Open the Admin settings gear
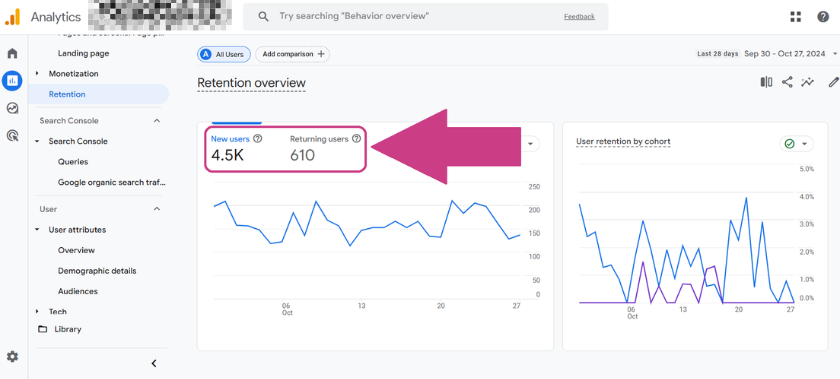This screenshot has height=379, width=840. tap(12, 356)
